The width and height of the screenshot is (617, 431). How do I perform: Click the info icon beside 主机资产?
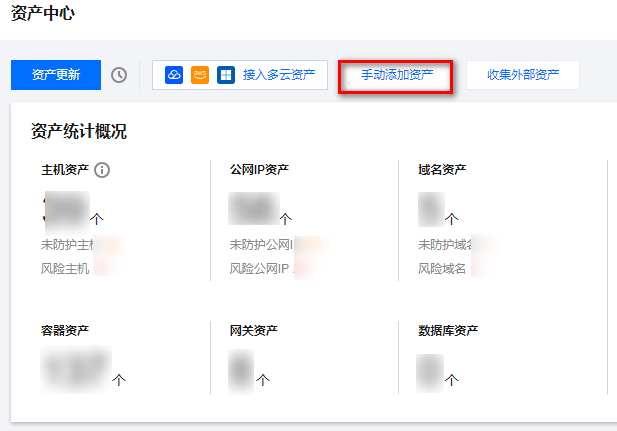(x=102, y=170)
